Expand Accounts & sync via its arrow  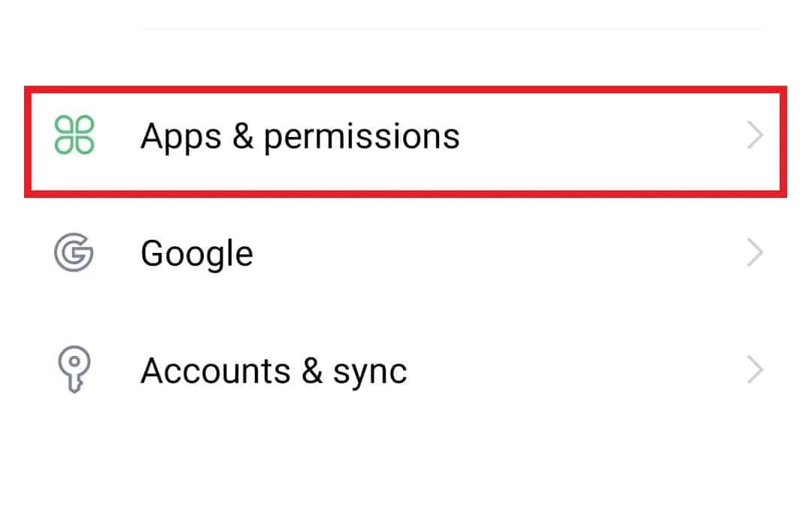(x=756, y=370)
